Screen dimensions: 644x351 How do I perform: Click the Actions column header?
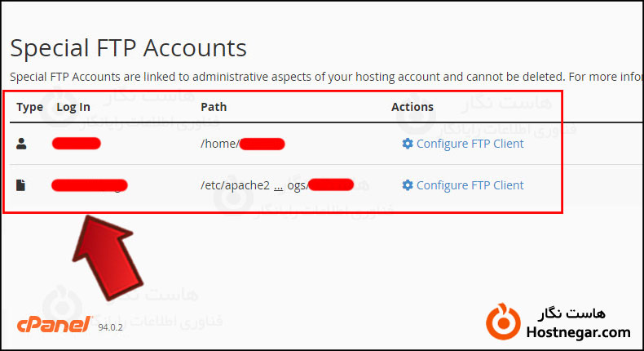412,107
